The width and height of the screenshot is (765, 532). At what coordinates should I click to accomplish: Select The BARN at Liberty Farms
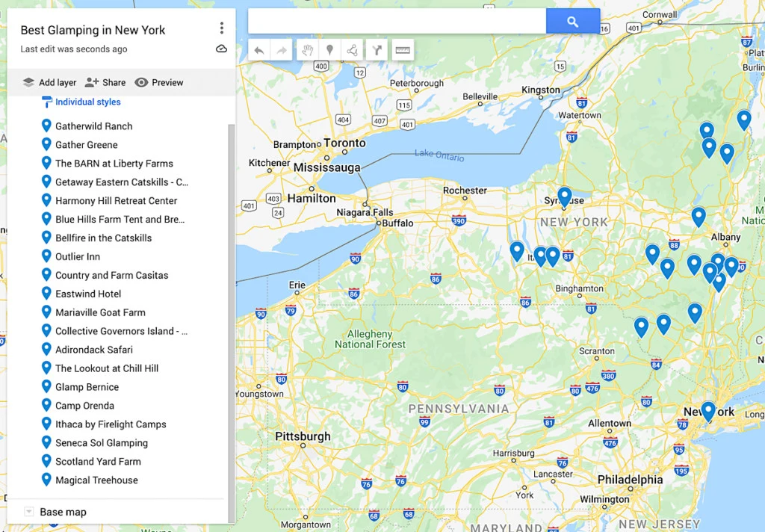pyautogui.click(x=114, y=164)
